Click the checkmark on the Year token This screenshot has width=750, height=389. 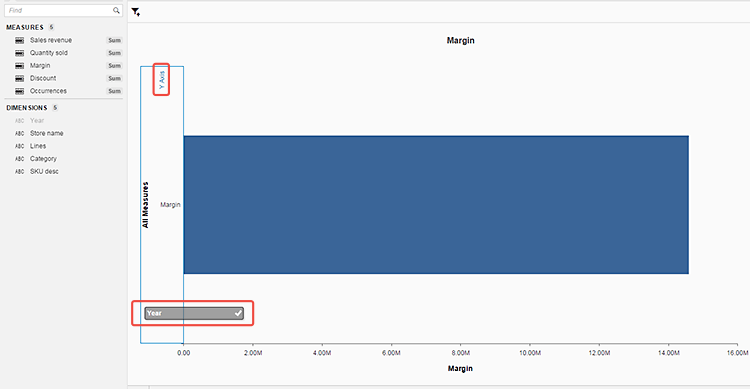(238, 313)
